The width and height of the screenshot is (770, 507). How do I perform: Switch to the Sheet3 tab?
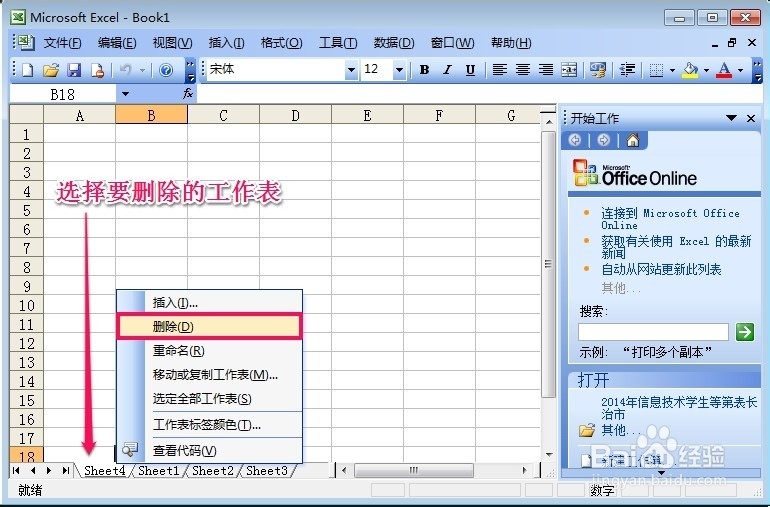266,471
